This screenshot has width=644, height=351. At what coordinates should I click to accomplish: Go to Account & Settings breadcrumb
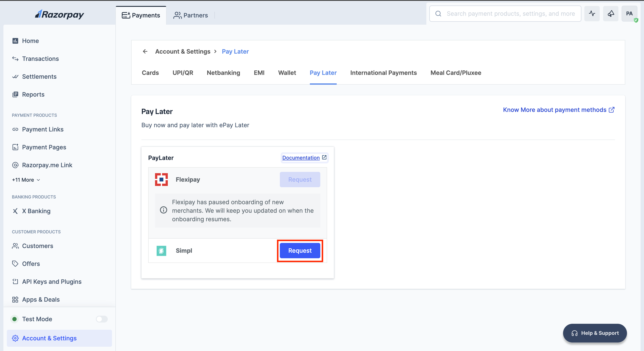click(x=183, y=51)
